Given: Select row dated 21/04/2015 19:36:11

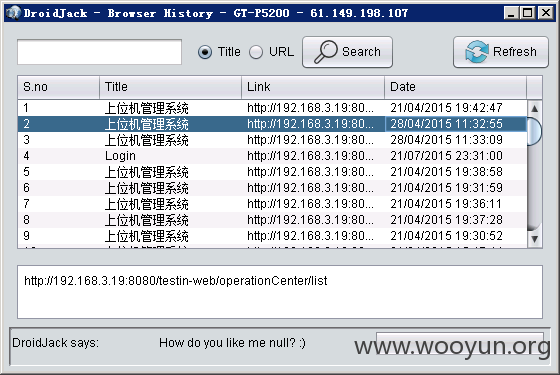Looking at the screenshot, I should coord(272,204).
